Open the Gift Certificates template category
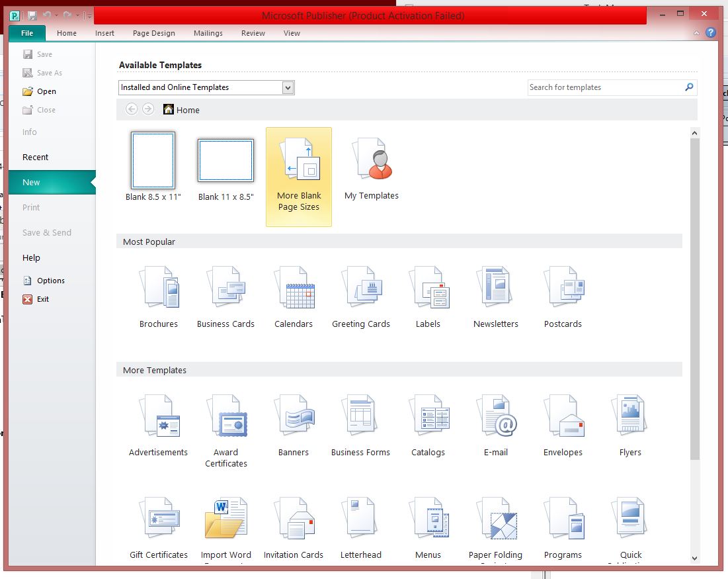The width and height of the screenshot is (728, 579). point(159,528)
